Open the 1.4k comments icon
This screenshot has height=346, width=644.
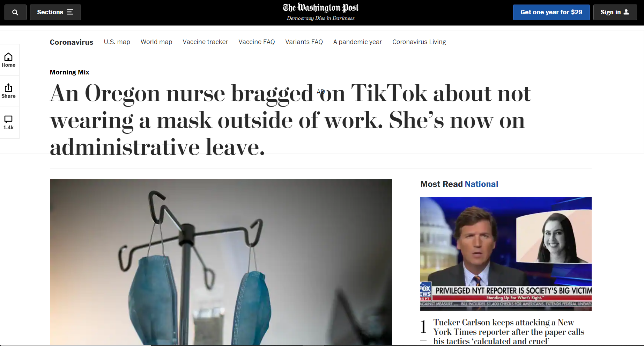coord(8,123)
